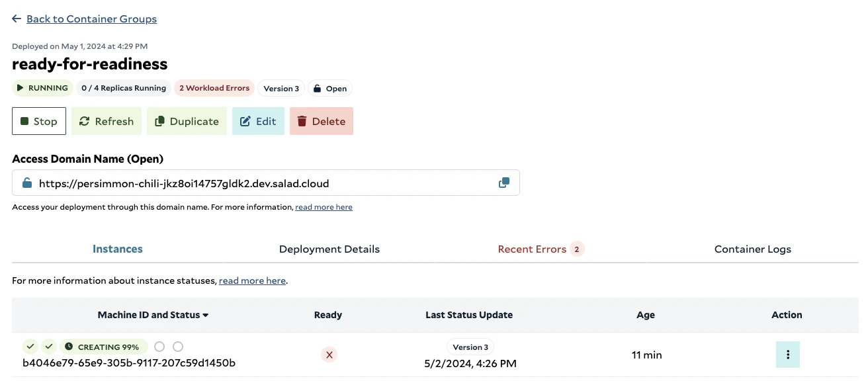The width and height of the screenshot is (868, 381).
Task: Click the second green checkmark status step
Action: (x=49, y=347)
